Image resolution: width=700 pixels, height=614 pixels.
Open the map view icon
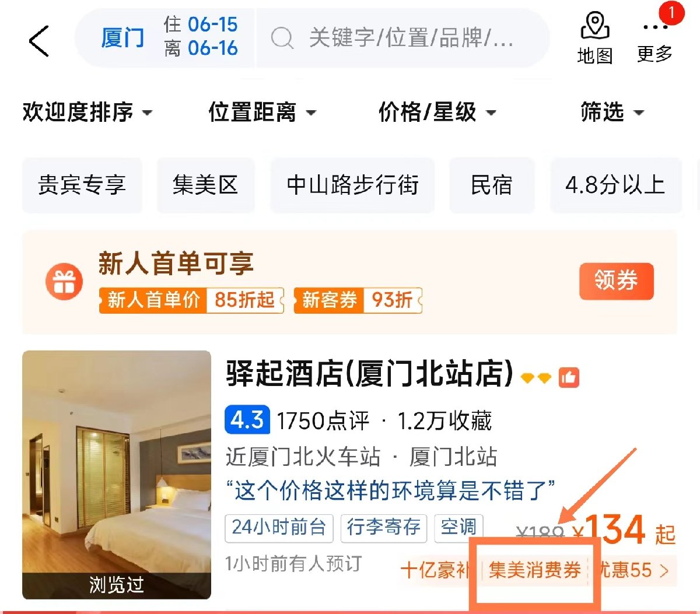point(594,38)
